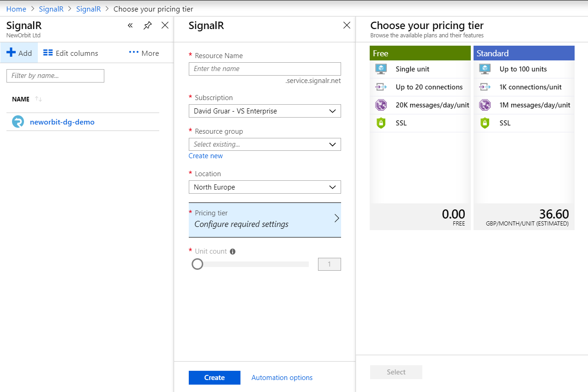Open Automation options

click(x=282, y=378)
